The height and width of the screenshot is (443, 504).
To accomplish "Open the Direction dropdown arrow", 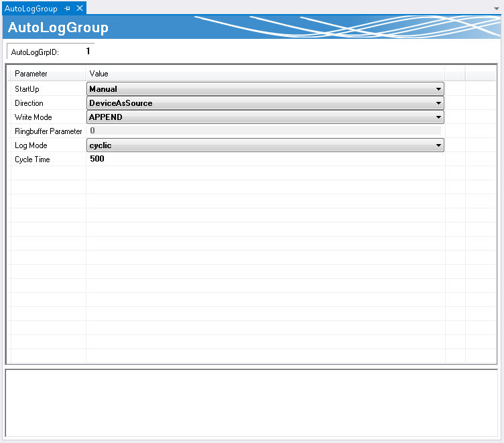I will 438,103.
